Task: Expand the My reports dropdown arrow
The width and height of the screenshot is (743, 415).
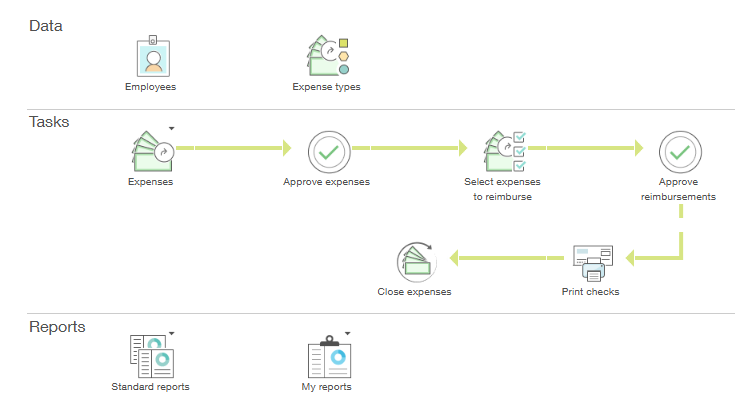Action: [x=347, y=334]
